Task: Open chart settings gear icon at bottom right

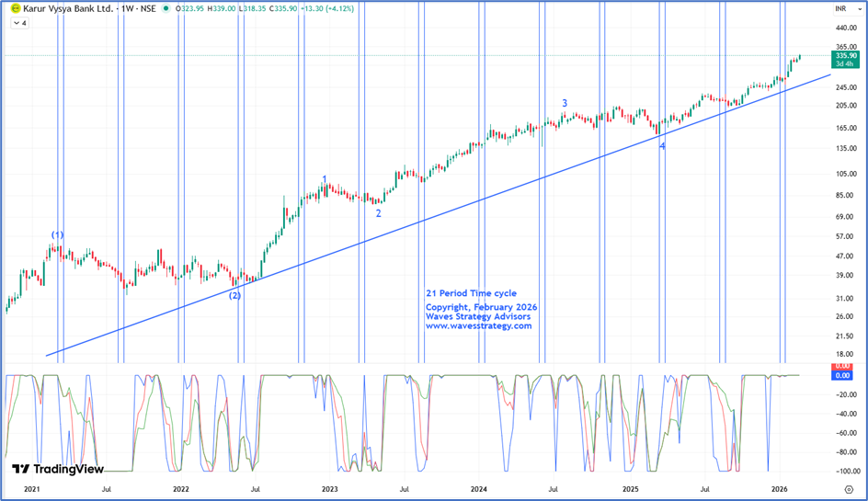Action: tap(849, 489)
